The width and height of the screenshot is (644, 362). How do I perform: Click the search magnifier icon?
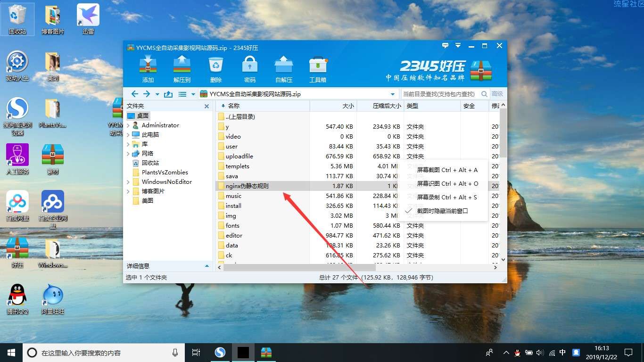point(484,94)
